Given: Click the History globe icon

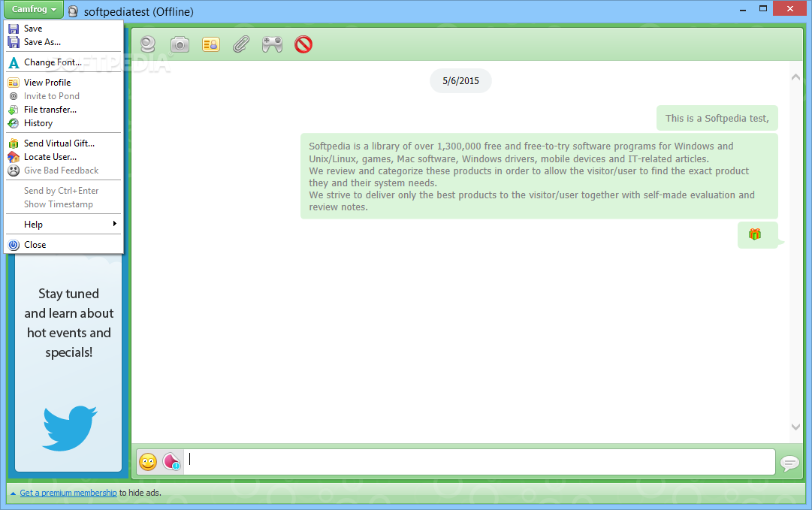Looking at the screenshot, I should pyautogui.click(x=14, y=123).
